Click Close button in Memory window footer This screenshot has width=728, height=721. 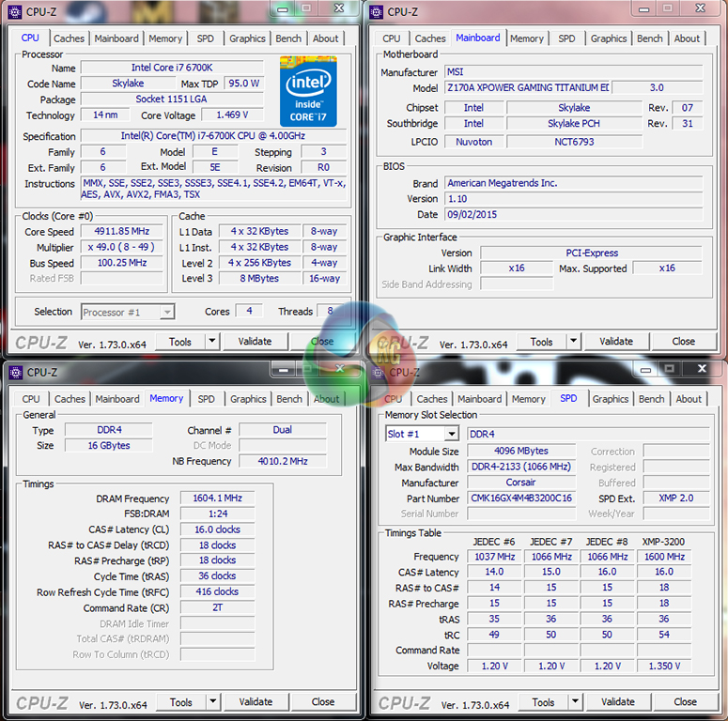[x=323, y=701]
